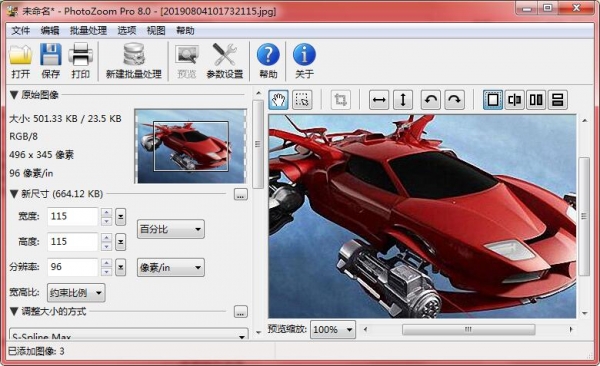This screenshot has width=600, height=366.
Task: Flip image vertically
Action: click(x=403, y=100)
